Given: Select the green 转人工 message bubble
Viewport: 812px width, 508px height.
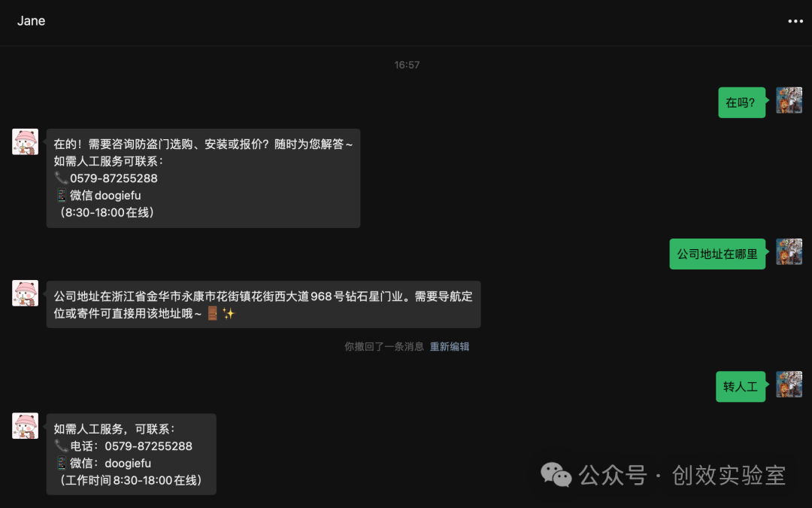Looking at the screenshot, I should [741, 387].
